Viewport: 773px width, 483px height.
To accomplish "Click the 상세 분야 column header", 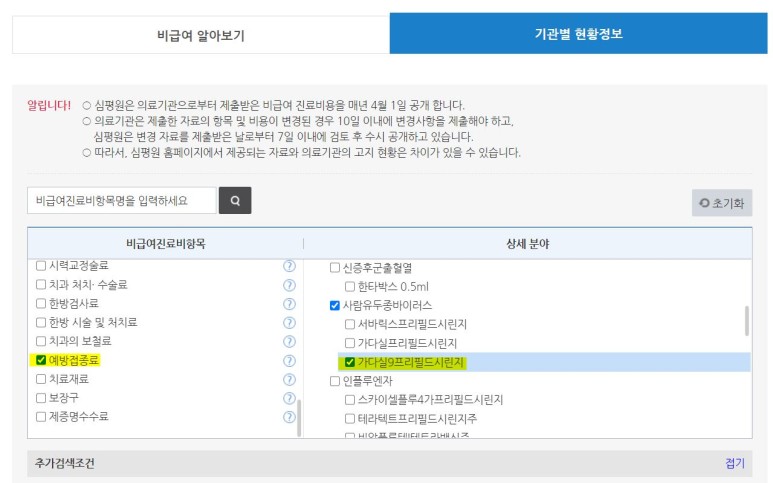I will coord(527,243).
